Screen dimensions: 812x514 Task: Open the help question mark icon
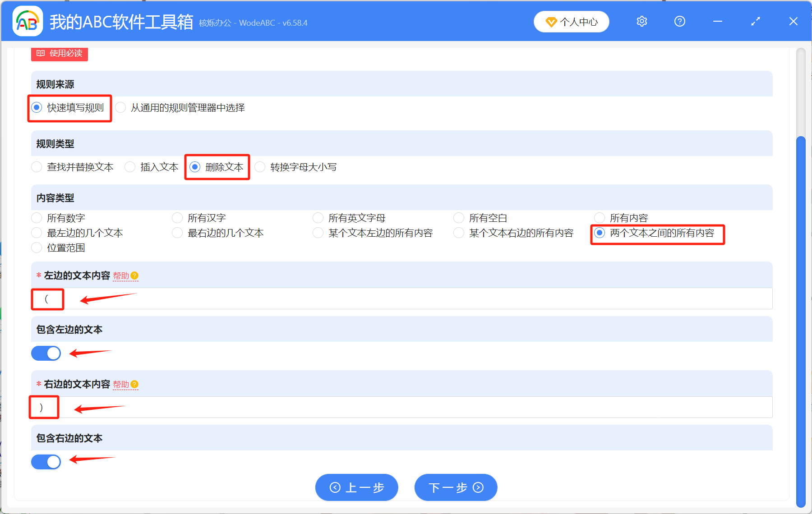coord(679,21)
